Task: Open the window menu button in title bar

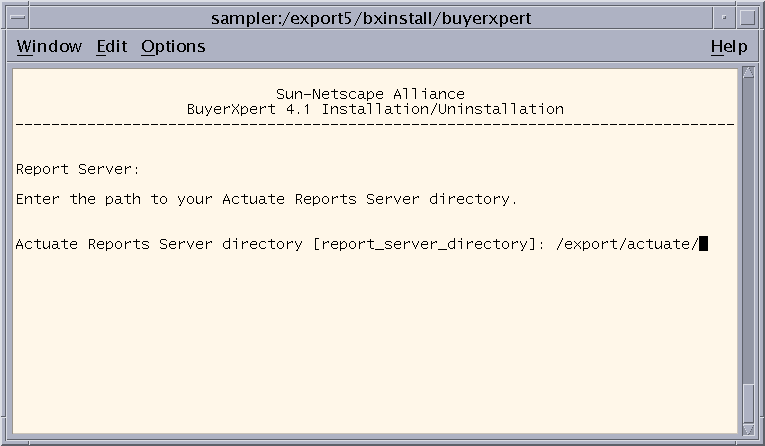Action: click(x=18, y=18)
